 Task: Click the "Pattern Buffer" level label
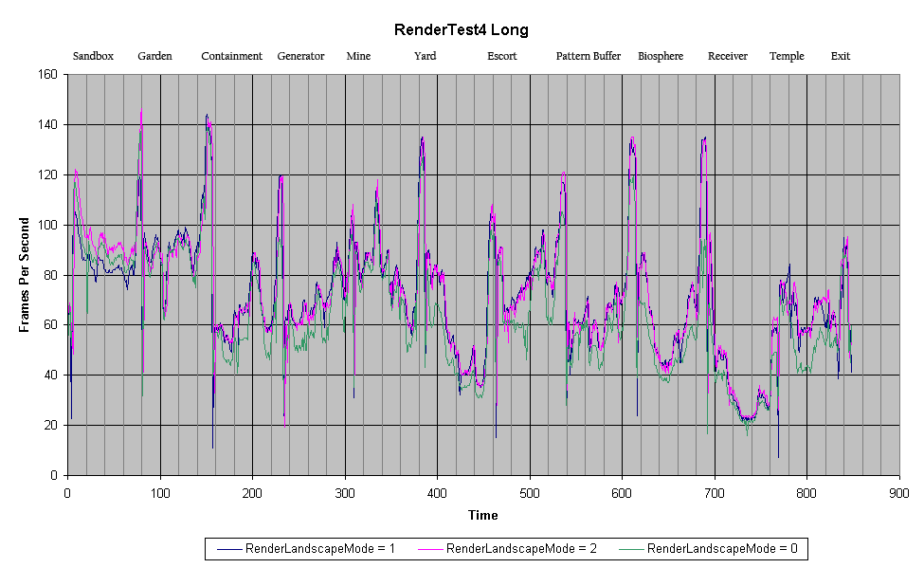[589, 56]
